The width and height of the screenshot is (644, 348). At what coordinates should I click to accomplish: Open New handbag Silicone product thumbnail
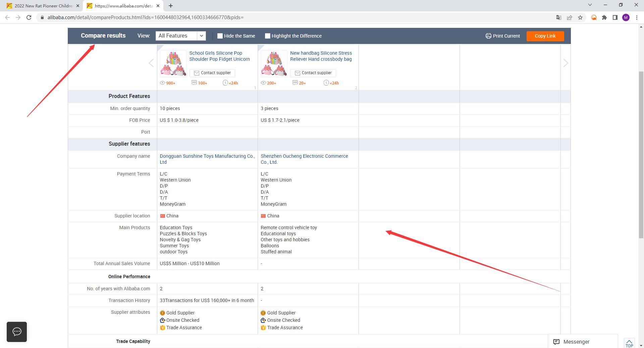pyautogui.click(x=274, y=64)
